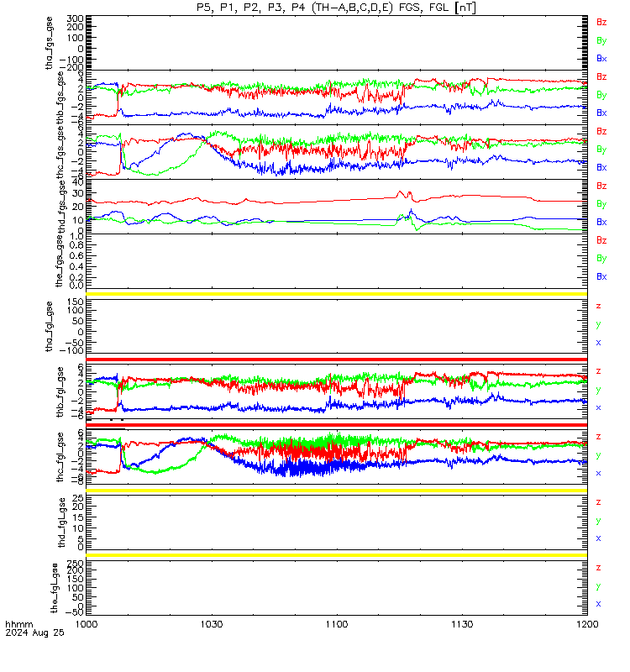Click red z legend of thc_fgl_gse panel

598,437
